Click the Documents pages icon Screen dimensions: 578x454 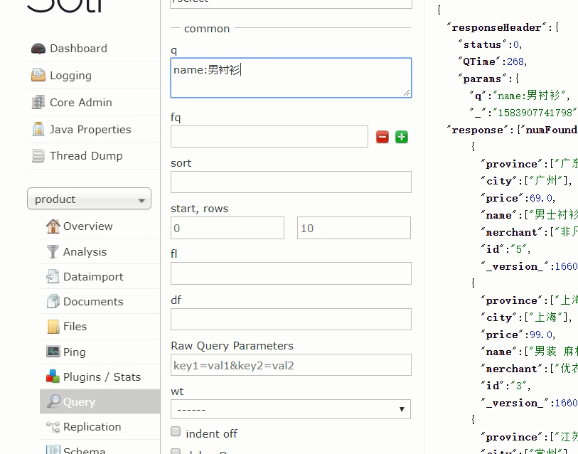(53, 301)
